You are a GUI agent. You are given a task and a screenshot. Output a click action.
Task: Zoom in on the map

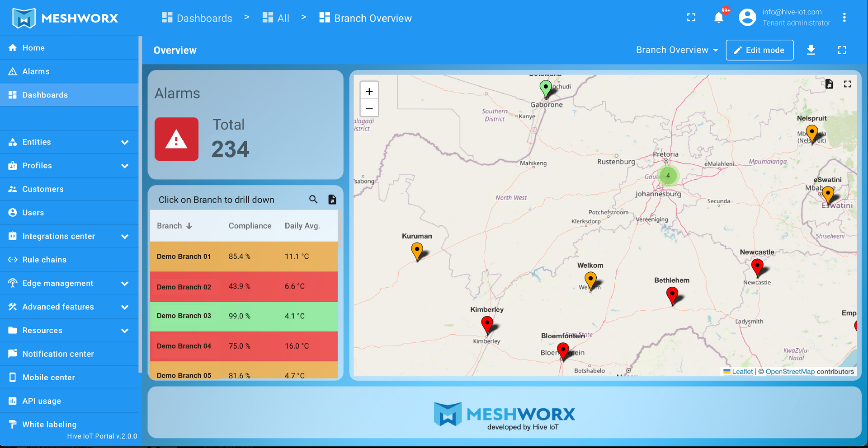coord(369,91)
